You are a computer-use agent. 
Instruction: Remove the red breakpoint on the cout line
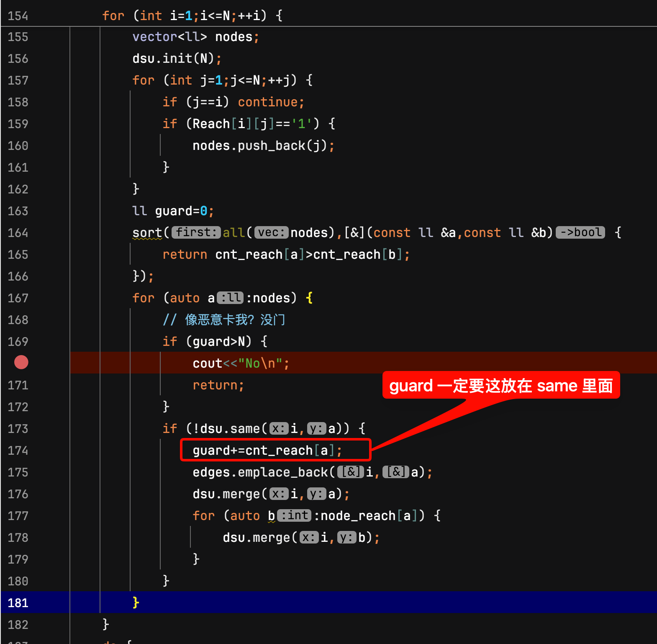[x=21, y=362]
